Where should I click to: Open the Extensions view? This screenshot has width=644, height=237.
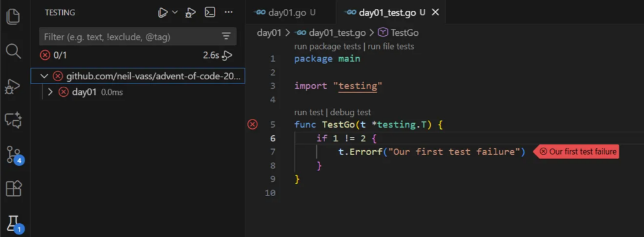click(x=13, y=189)
